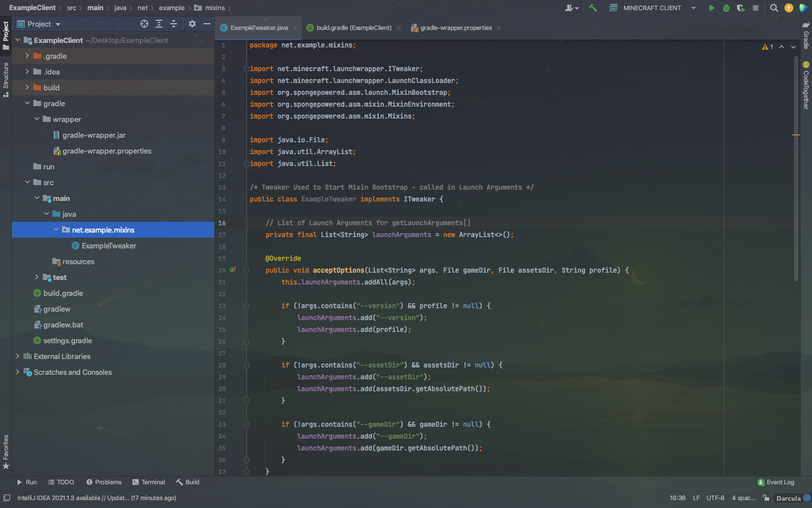812x508 pixels.
Task: Click the read-only lock status icon
Action: [766, 498]
